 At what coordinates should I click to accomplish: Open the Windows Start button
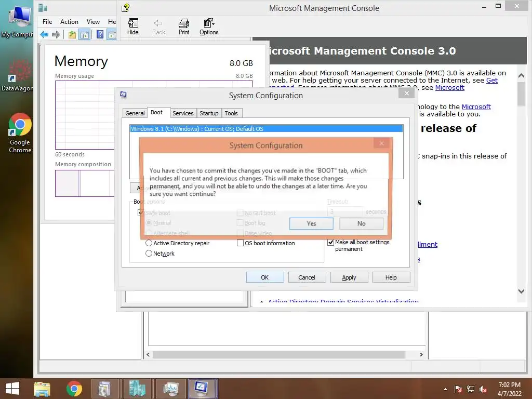click(x=12, y=389)
